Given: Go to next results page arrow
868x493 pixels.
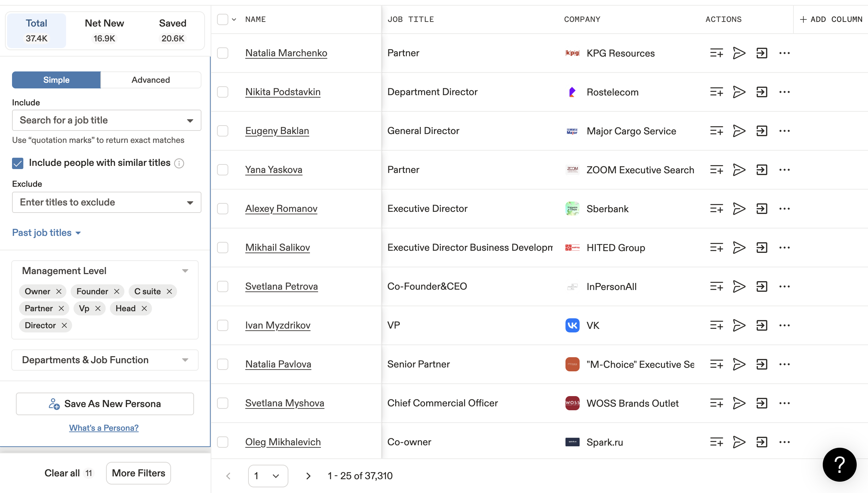Looking at the screenshot, I should pyautogui.click(x=308, y=476).
